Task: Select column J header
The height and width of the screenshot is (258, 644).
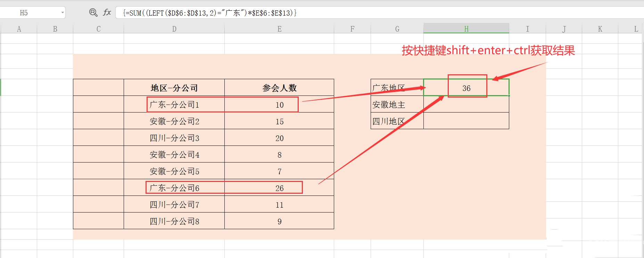Action: click(564, 29)
